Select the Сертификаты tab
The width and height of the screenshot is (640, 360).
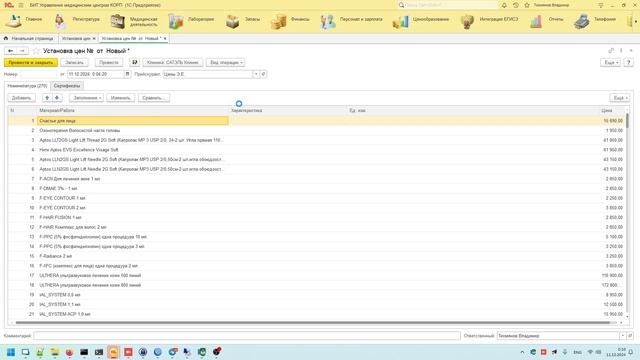pyautogui.click(x=67, y=86)
